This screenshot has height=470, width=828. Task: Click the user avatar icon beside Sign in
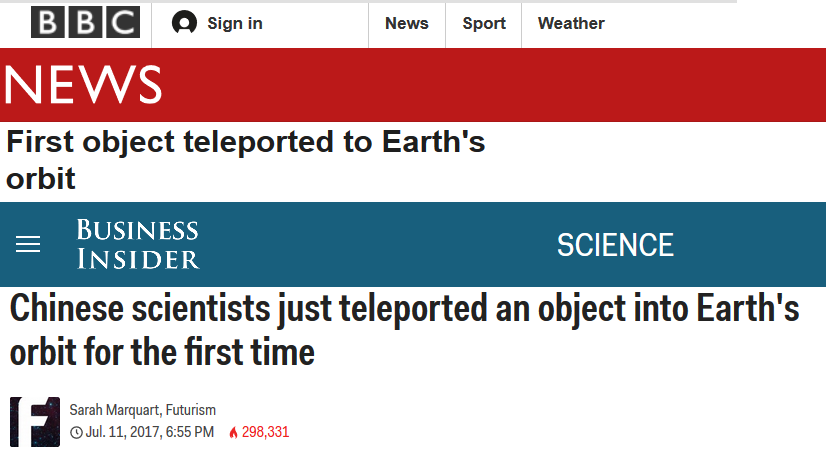click(x=184, y=23)
